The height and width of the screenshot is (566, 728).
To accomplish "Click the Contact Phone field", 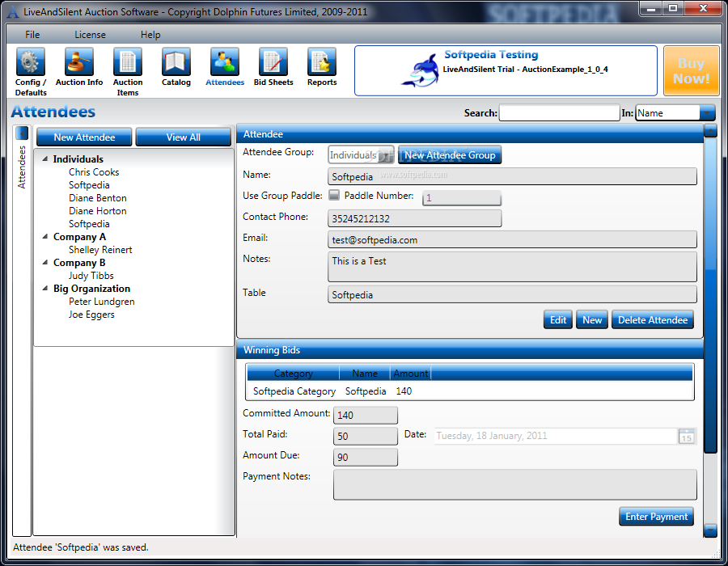I will (415, 218).
